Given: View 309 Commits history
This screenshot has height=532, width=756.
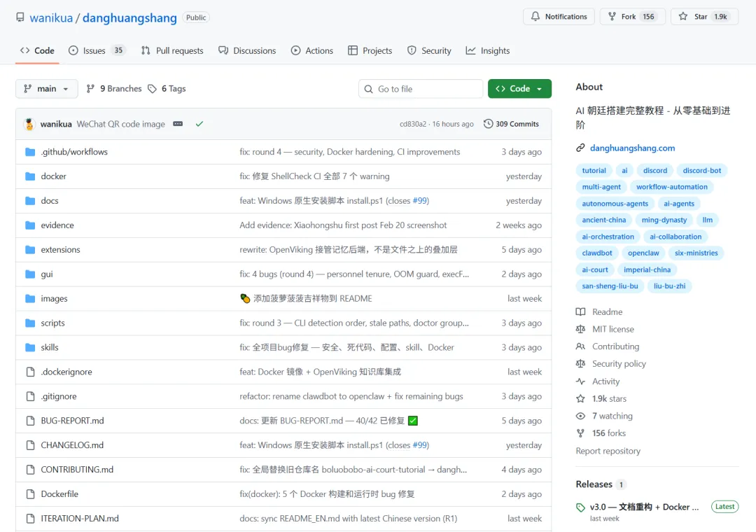Looking at the screenshot, I should (x=512, y=124).
